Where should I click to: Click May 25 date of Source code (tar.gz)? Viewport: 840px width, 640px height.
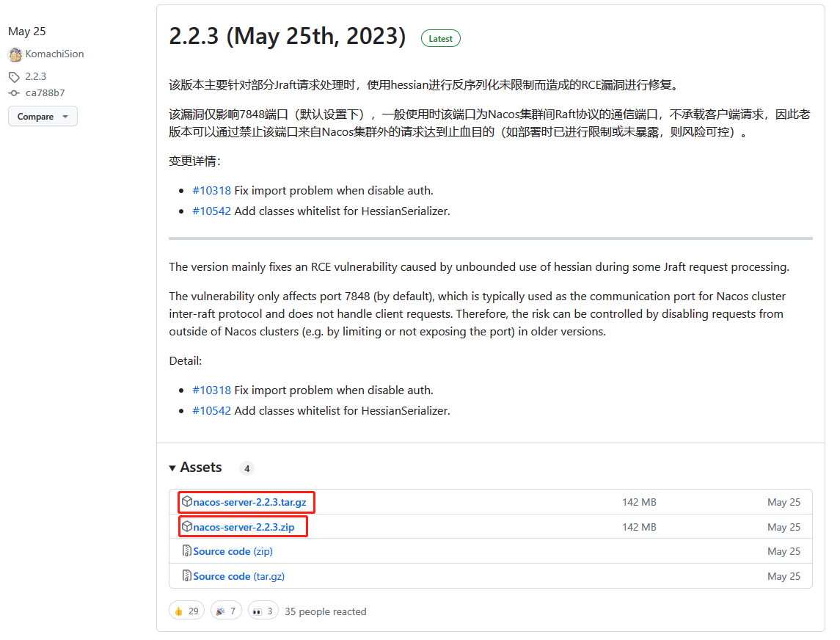[784, 576]
